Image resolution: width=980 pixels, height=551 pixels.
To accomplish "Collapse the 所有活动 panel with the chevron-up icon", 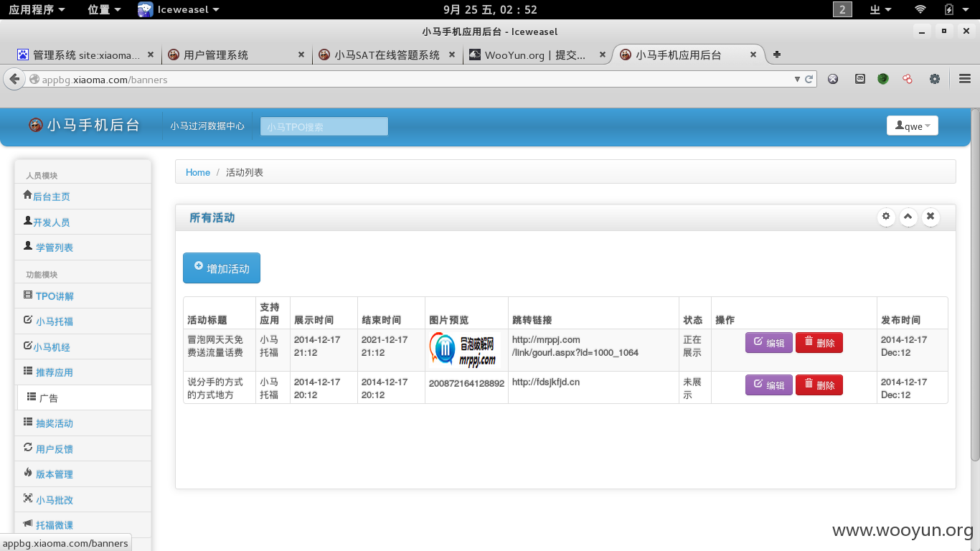I will point(908,216).
